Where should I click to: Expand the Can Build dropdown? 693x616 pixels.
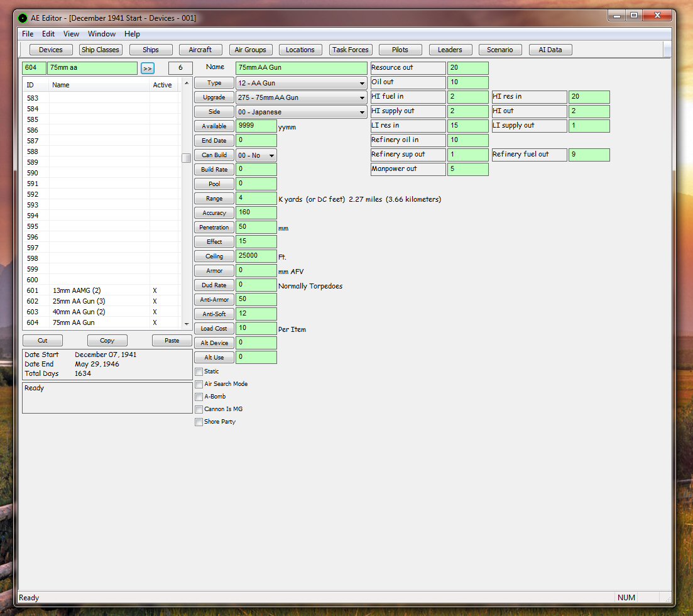point(256,155)
